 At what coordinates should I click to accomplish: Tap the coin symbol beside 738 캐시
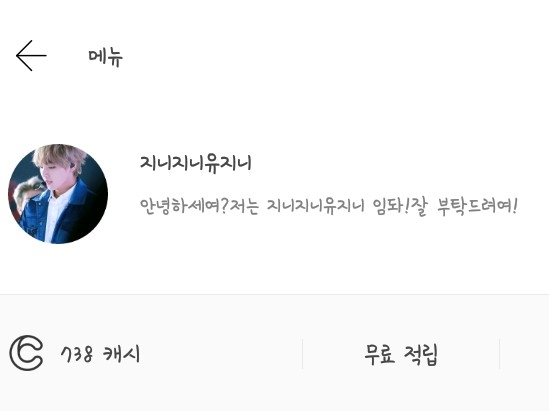coord(26,353)
